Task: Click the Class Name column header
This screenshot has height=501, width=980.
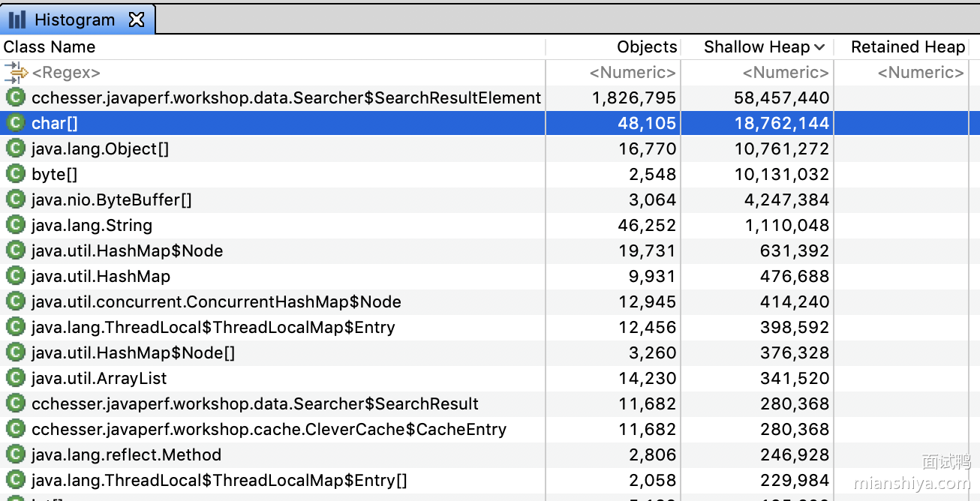Action: click(50, 47)
